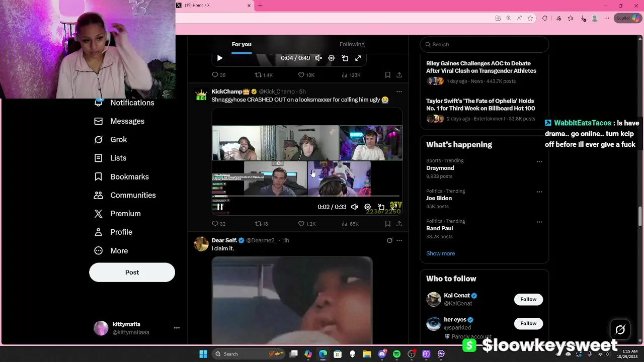Open Grok in sidebar
The height and width of the screenshot is (362, 644).
click(111, 140)
